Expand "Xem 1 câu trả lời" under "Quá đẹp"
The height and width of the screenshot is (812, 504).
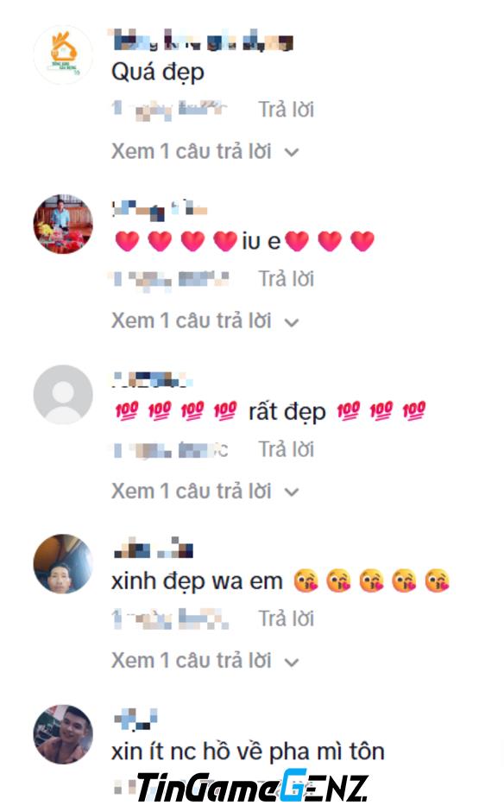205,152
